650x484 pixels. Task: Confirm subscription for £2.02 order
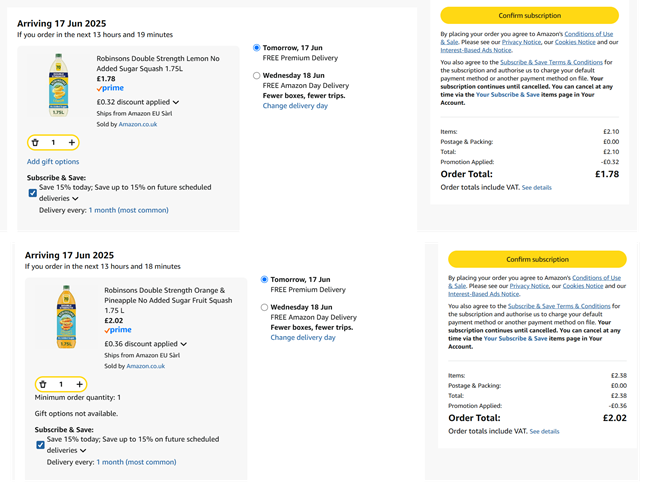pos(537,259)
